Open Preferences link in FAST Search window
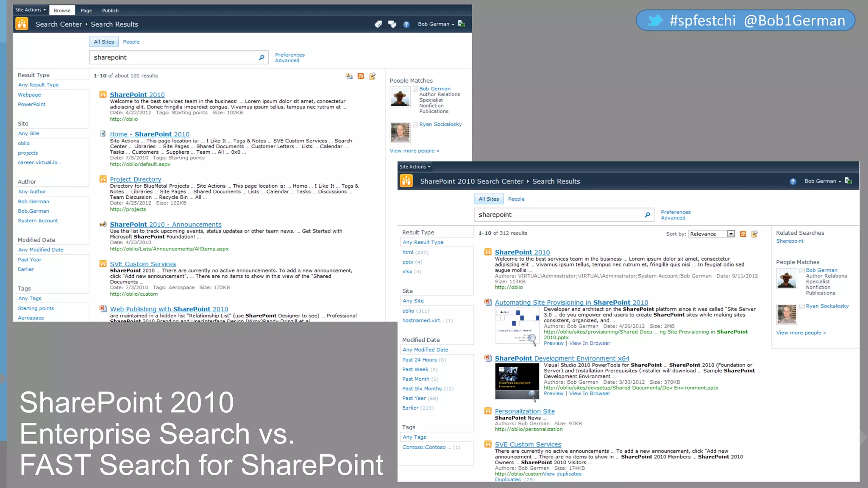The height and width of the screenshot is (488, 868). click(676, 212)
